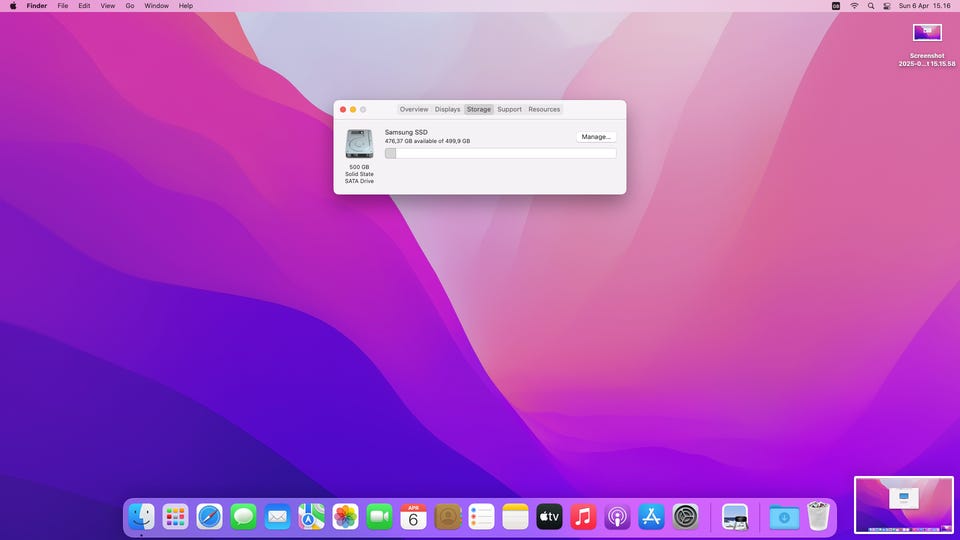Open Safari from the Dock

pyautogui.click(x=209, y=517)
